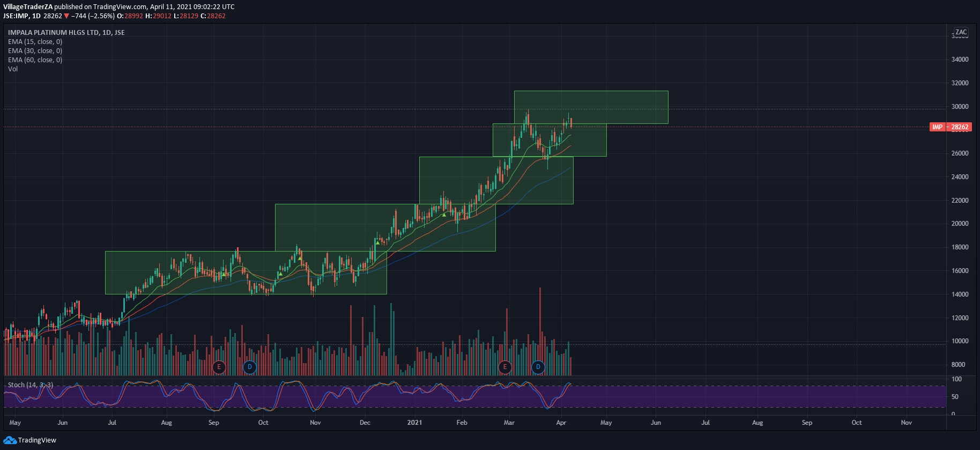
Task: Click the JSE:IMP symbol in the header
Action: 16,16
